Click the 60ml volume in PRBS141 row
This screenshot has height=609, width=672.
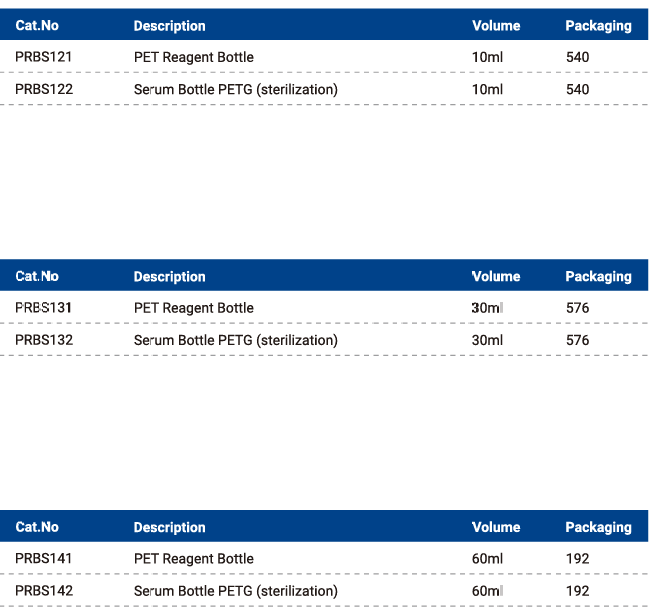[x=487, y=558]
